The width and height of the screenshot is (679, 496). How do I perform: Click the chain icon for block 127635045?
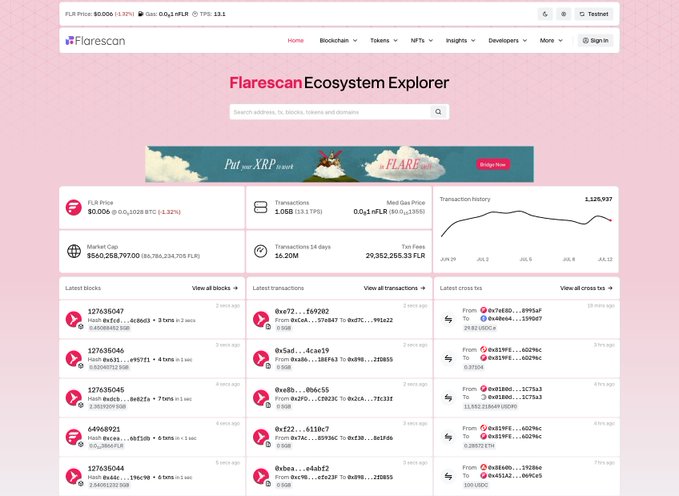pyautogui.click(x=74, y=398)
